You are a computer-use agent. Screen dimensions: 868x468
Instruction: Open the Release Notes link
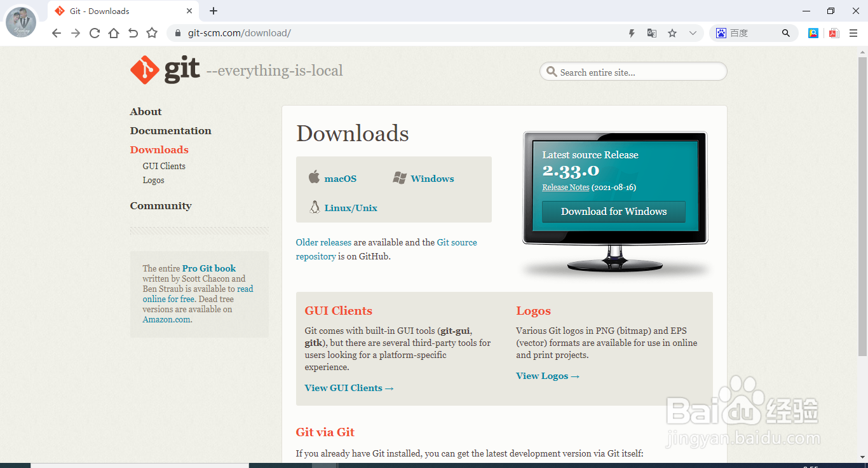[565, 187]
